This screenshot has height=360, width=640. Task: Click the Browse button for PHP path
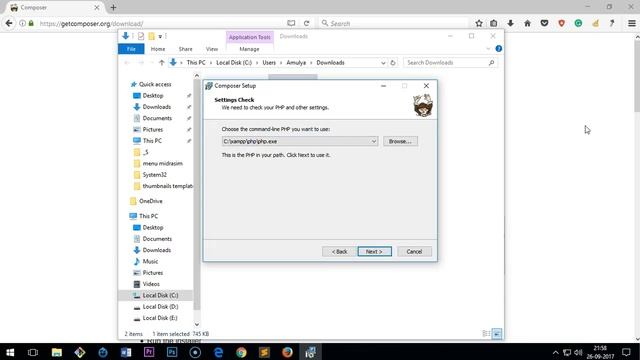[x=400, y=141]
